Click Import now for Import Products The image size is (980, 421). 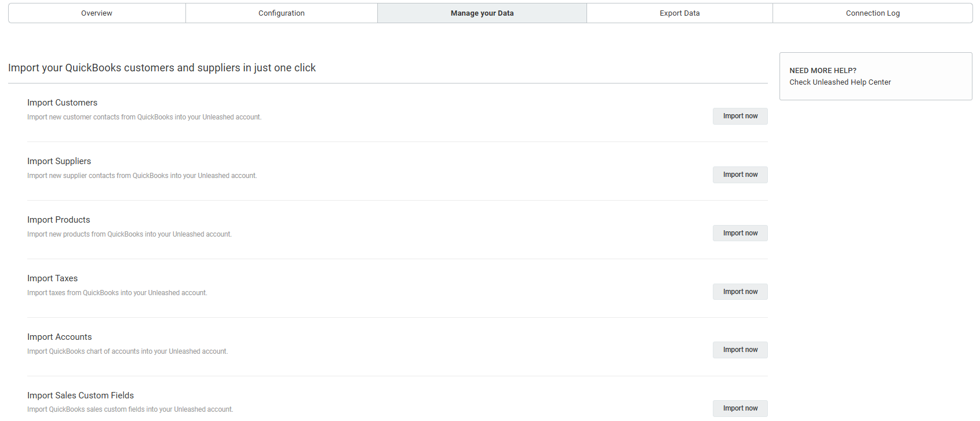[x=740, y=233]
